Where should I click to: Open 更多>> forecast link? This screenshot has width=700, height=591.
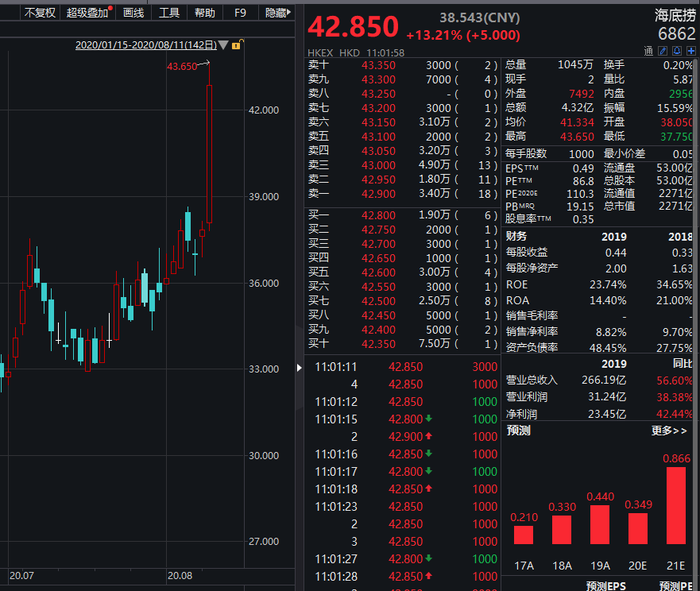(669, 431)
